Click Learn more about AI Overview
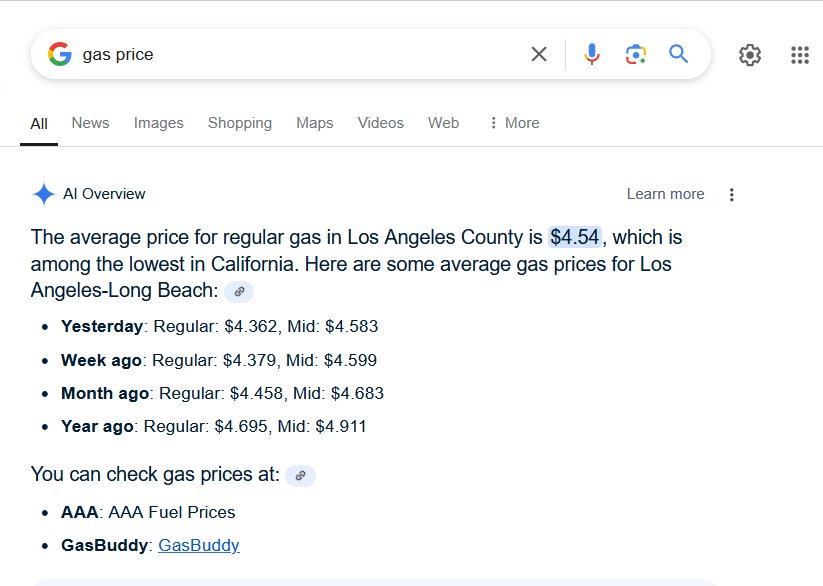Viewport: 823px width, 586px height. tap(665, 194)
